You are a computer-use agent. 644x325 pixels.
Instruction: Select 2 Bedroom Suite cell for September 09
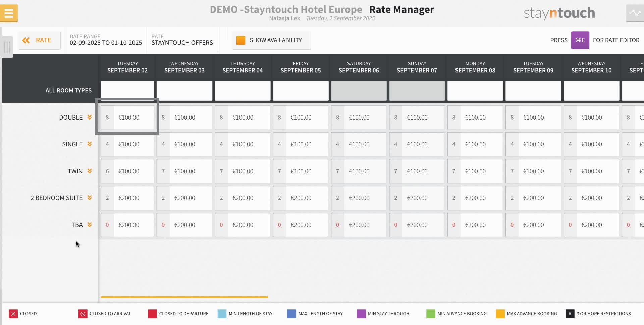(x=533, y=198)
